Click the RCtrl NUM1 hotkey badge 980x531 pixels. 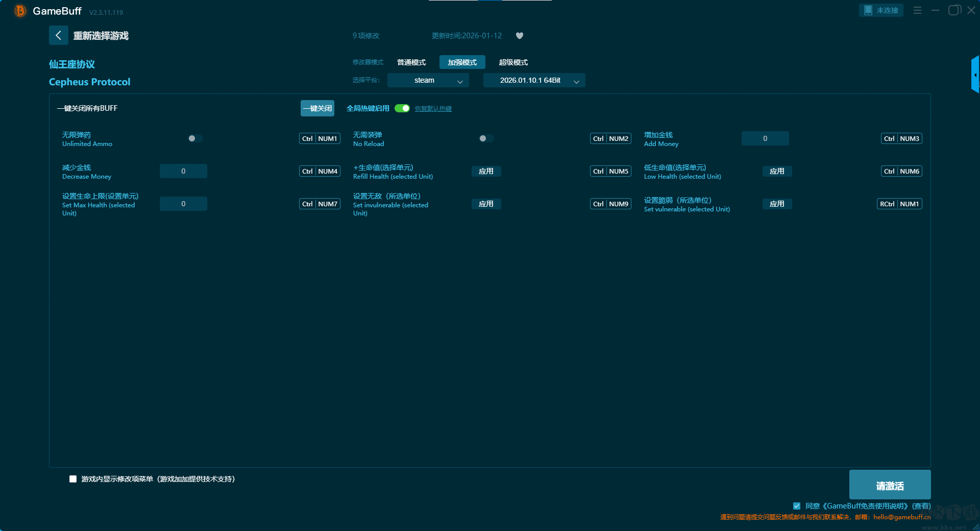tap(899, 204)
